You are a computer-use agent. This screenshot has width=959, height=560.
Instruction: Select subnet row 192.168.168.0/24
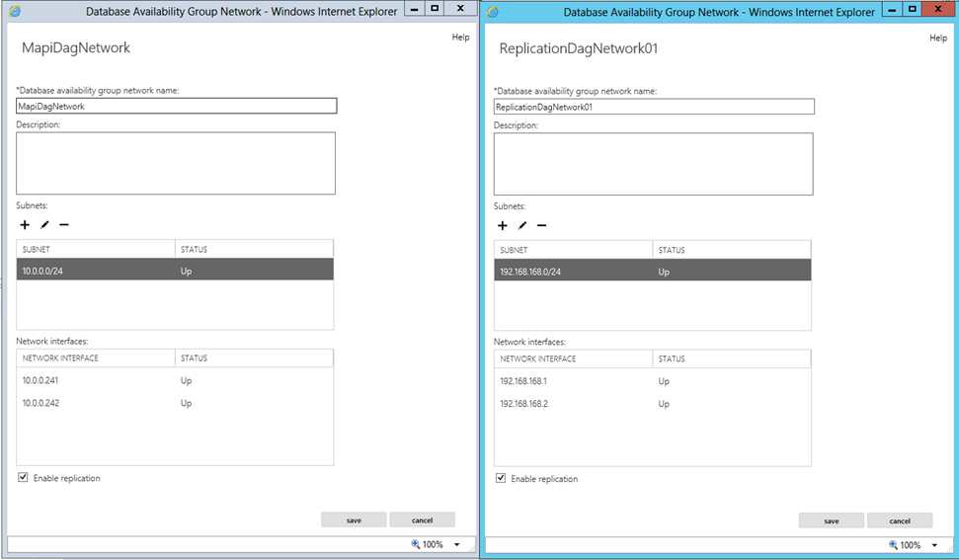(x=653, y=271)
